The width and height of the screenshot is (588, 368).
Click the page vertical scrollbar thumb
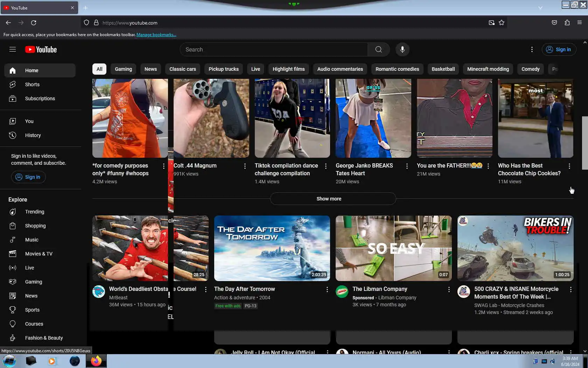[585, 143]
